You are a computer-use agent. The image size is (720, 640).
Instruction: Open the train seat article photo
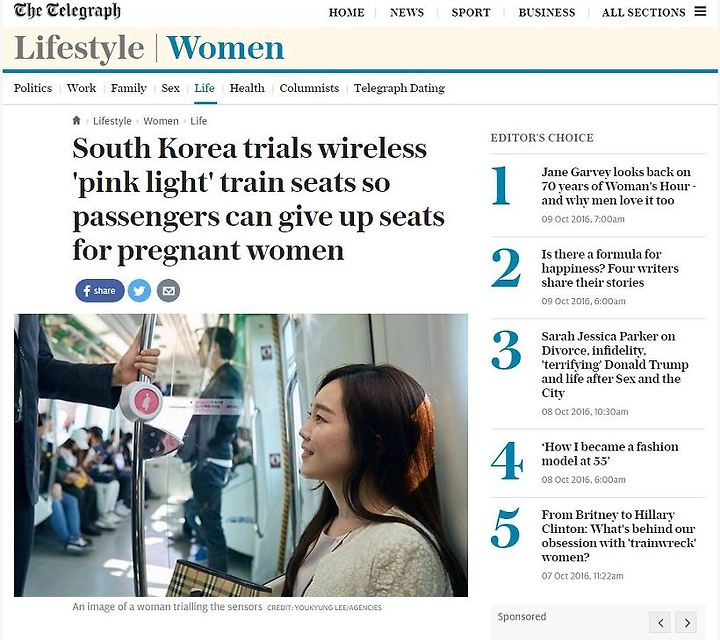tap(241, 455)
